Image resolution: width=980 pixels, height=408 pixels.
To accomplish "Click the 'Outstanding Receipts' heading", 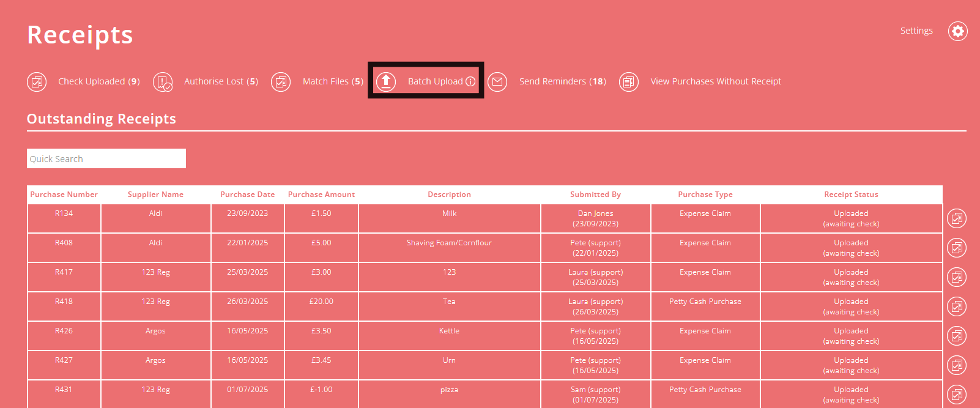I will click(102, 119).
